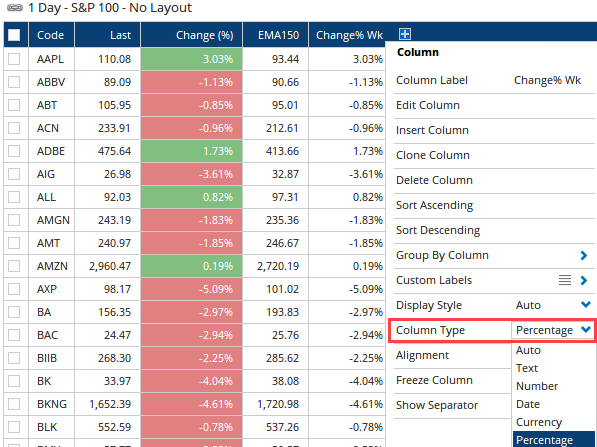Screen dimensions: 597x447
Task: Select Number in the Column Type list
Action: (x=537, y=386)
